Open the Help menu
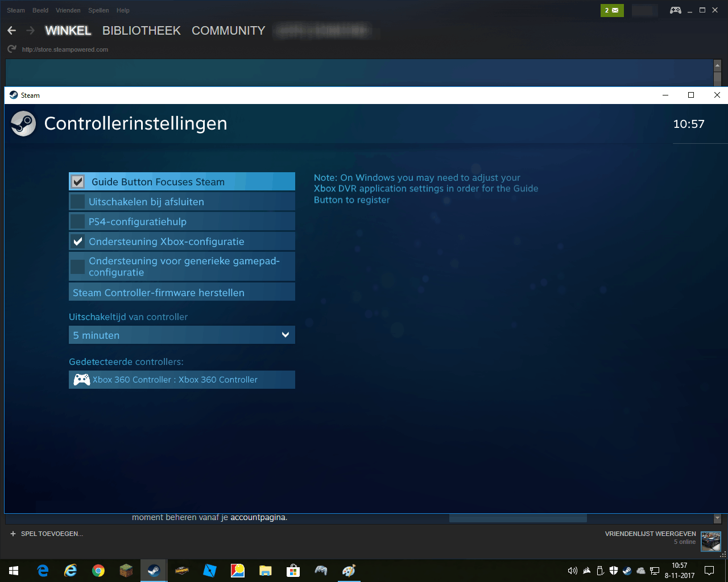728x582 pixels. pos(123,10)
